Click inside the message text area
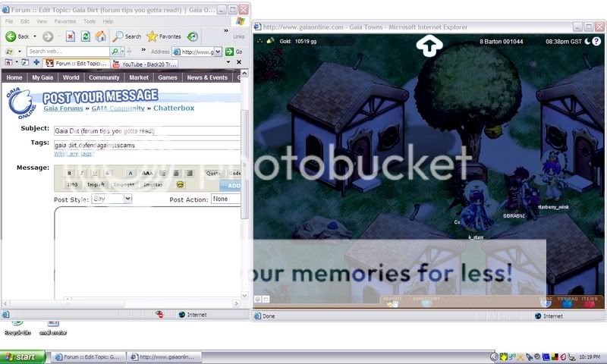This screenshot has height=364, width=607. pos(147,253)
